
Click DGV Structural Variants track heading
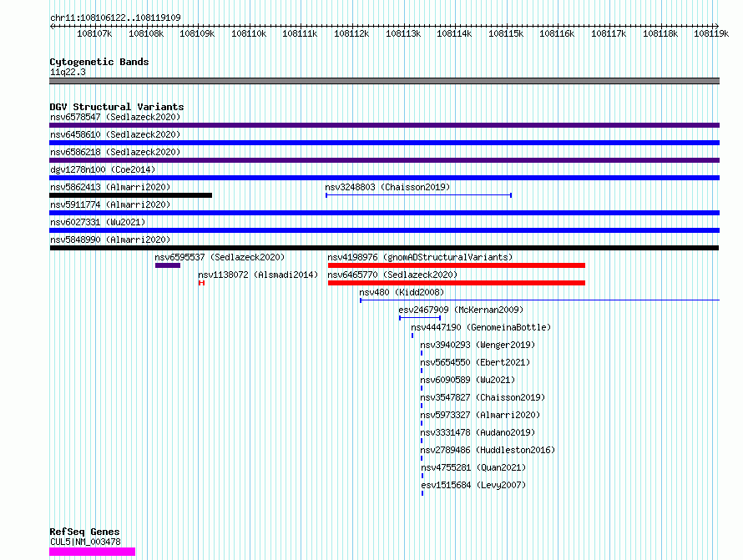tap(117, 107)
